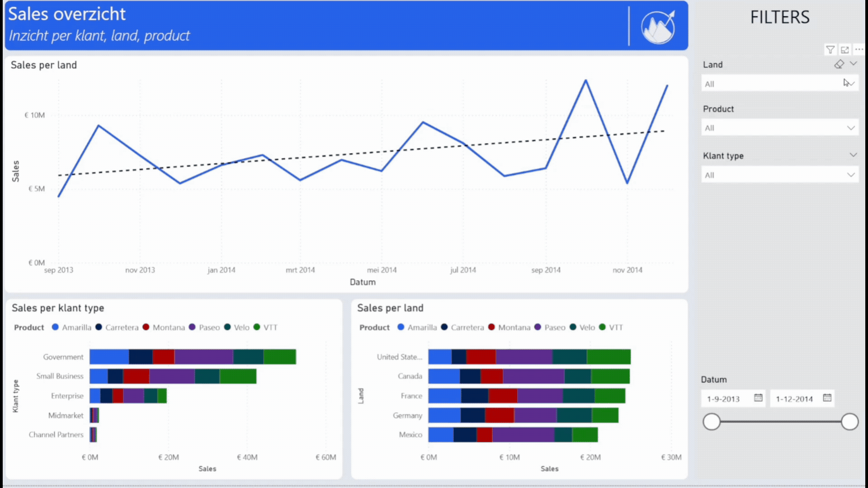Screen dimensions: 868x488
Task: Click the Land slicer header chevron
Action: coord(853,64)
